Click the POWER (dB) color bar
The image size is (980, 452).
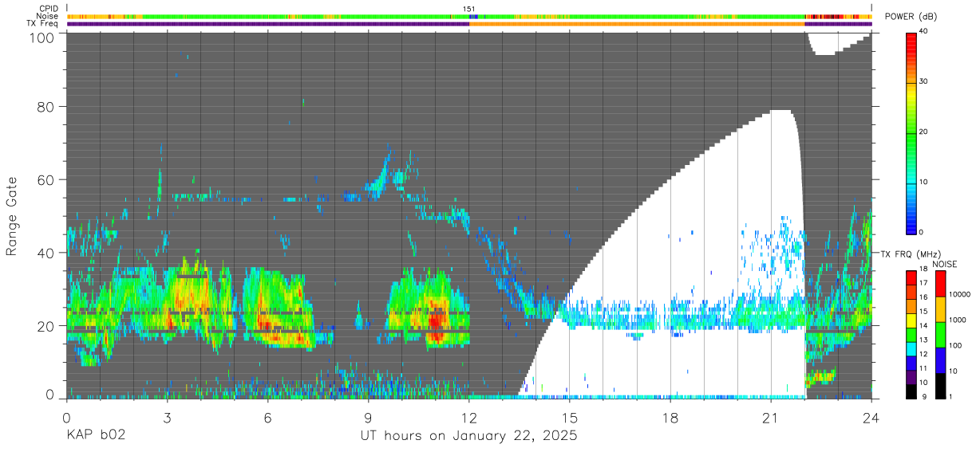911,132
